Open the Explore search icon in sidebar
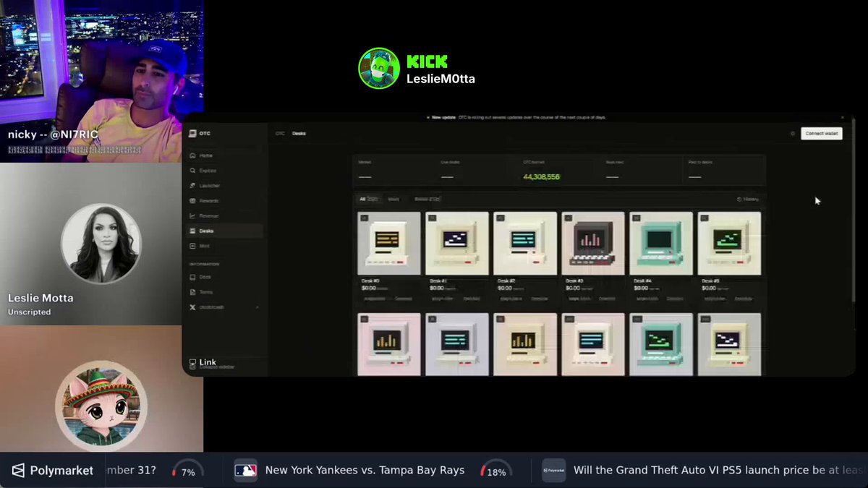The height and width of the screenshot is (488, 868). (192, 171)
